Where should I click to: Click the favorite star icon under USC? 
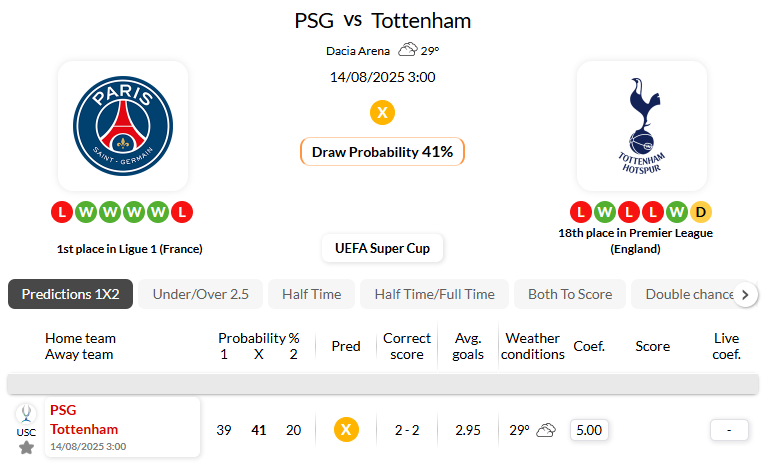point(26,447)
